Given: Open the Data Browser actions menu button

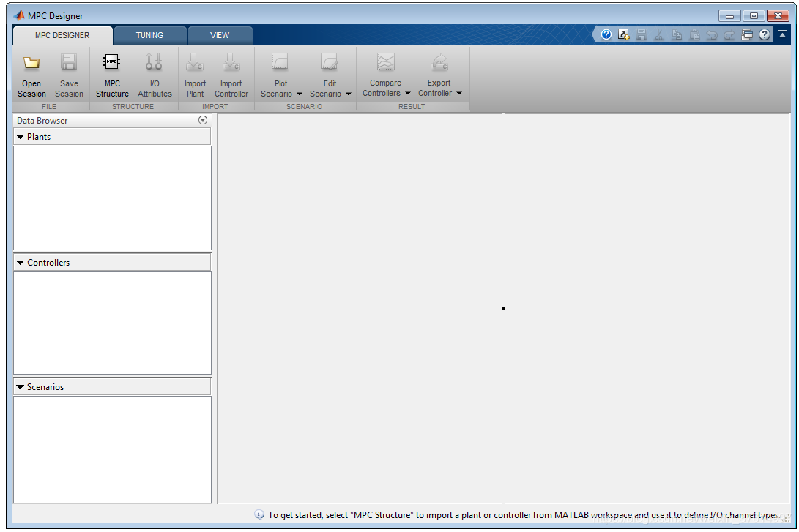Looking at the screenshot, I should [203, 120].
